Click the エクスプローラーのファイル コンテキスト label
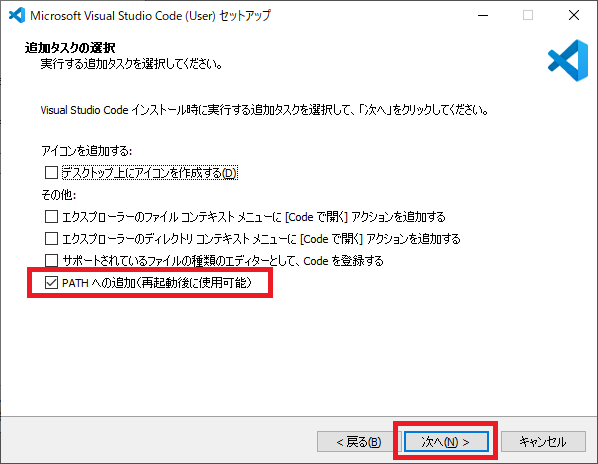The image size is (598, 464). (x=254, y=217)
